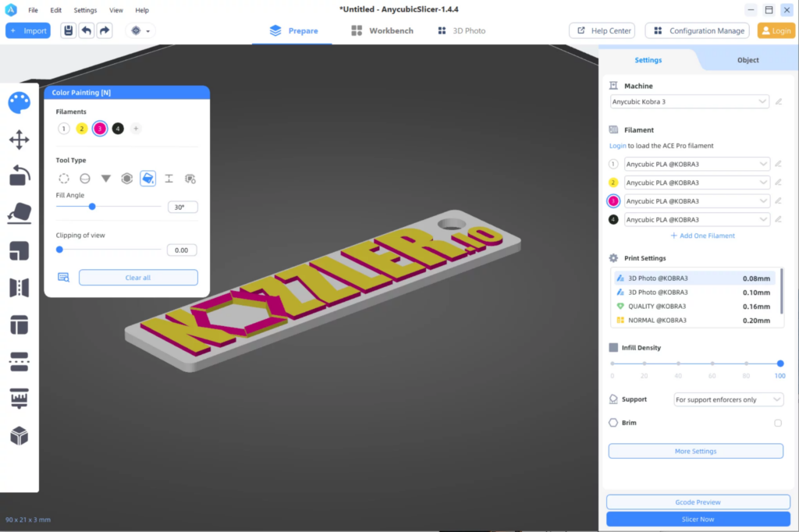Choose the Sphere brush tool type

pyautogui.click(x=85, y=179)
